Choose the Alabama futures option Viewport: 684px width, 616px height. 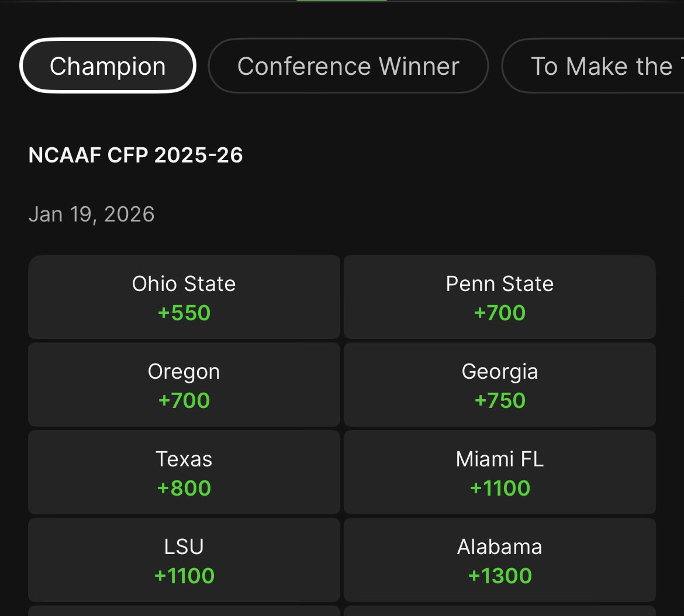click(499, 560)
